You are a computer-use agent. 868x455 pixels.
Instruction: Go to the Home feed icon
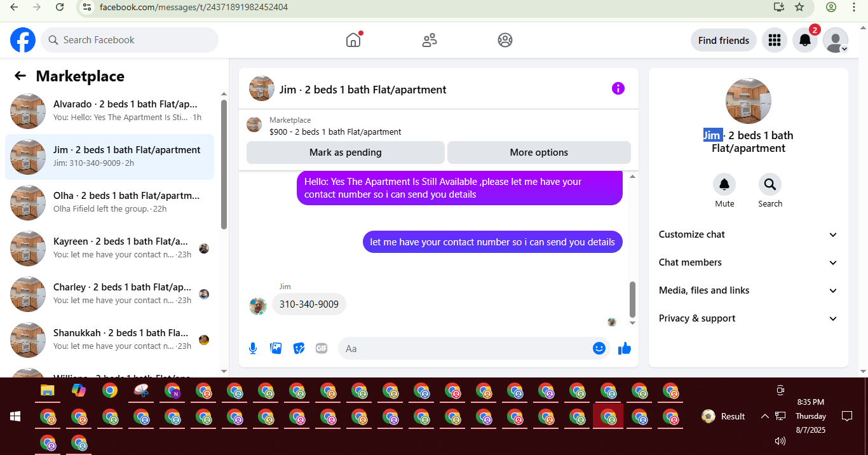(x=353, y=40)
